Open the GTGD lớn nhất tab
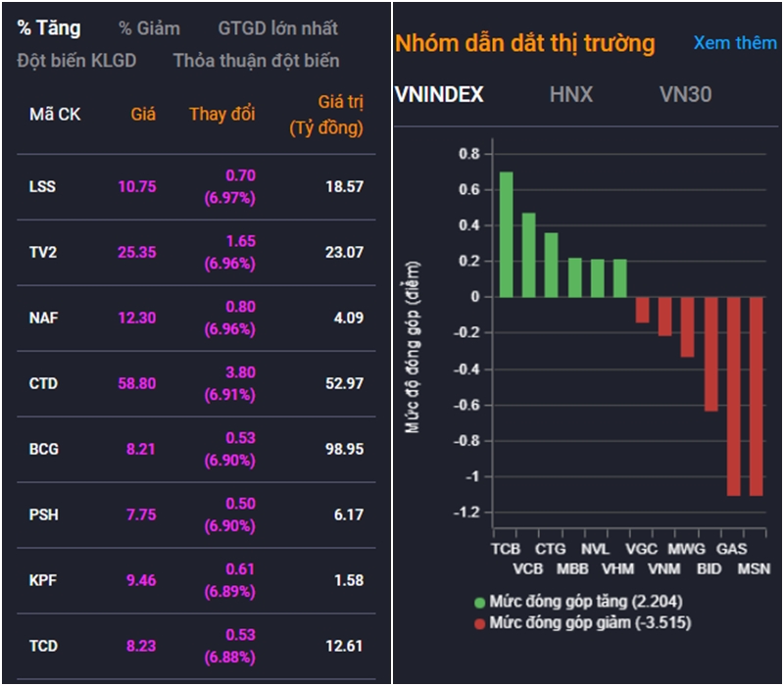The height and width of the screenshot is (686, 784). point(277,28)
